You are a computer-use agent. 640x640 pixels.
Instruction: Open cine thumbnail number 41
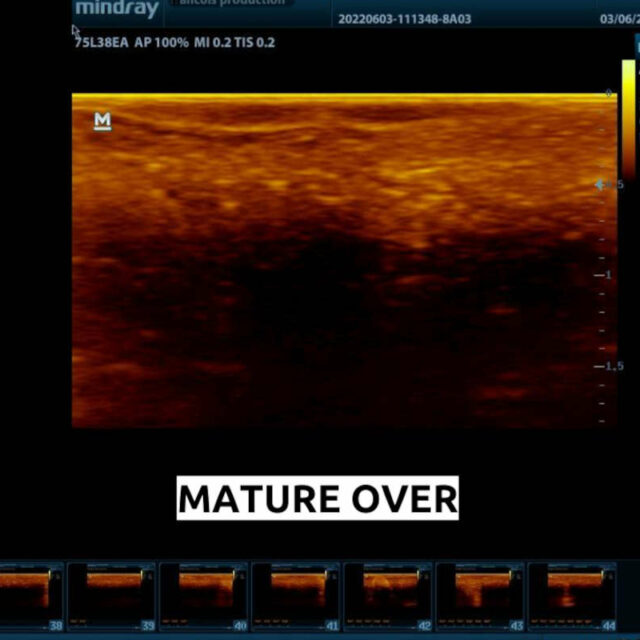tap(296, 597)
